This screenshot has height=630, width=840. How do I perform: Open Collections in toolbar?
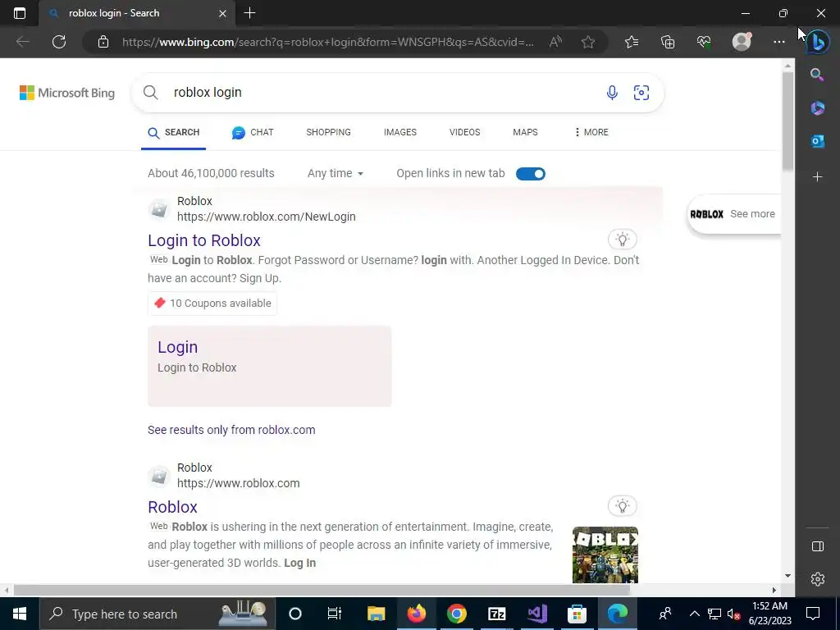point(668,42)
